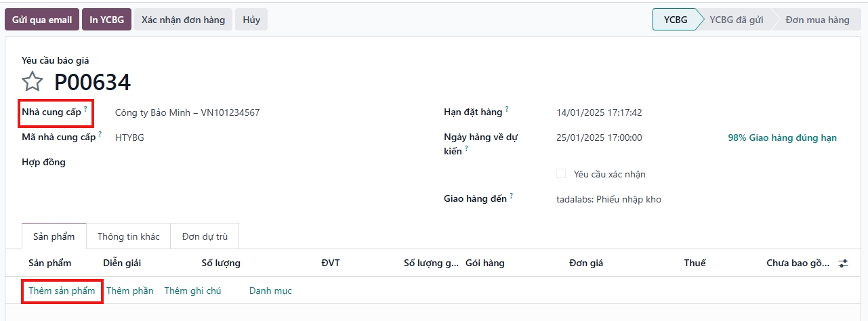Click the Thuế column header
The image size is (868, 321).
[695, 263]
